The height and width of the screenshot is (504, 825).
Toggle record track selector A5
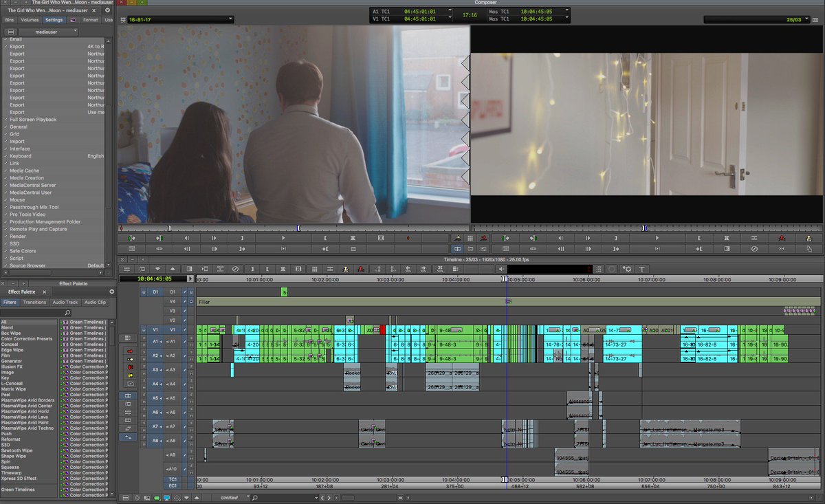coord(173,398)
